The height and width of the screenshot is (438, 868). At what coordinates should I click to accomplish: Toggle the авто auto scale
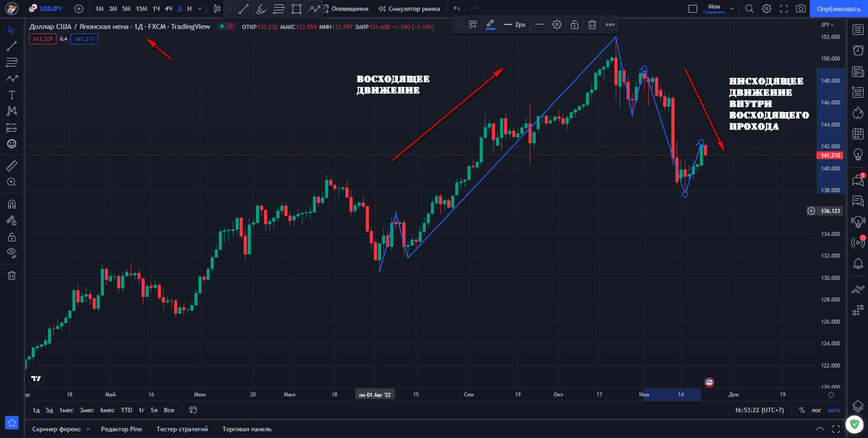click(834, 410)
